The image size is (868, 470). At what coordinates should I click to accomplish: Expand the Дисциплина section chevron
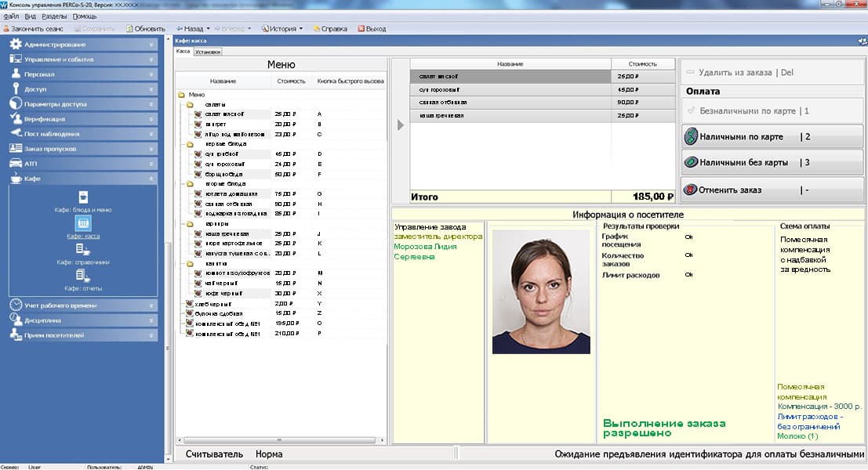point(151,320)
